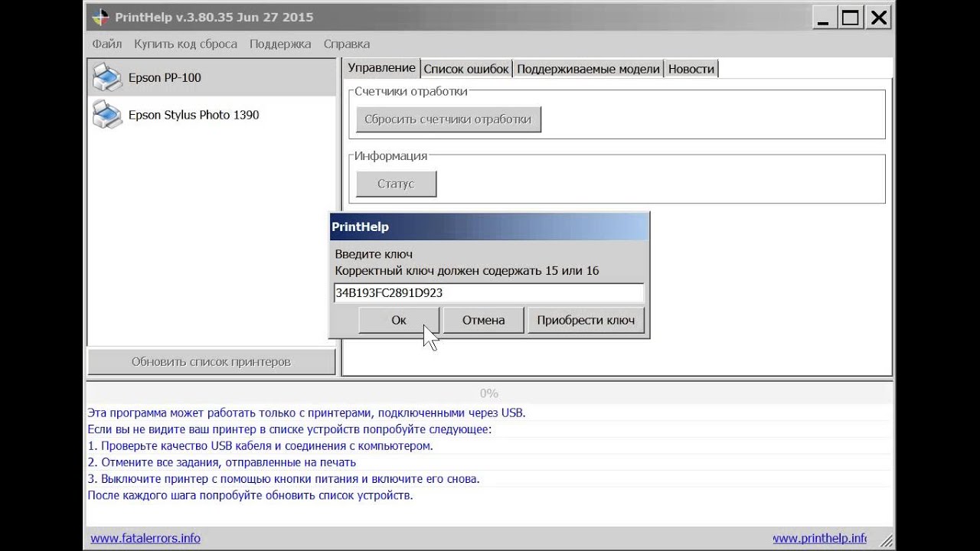Click the PrintHelp app icon in title bar
The image size is (980, 551).
[100, 17]
